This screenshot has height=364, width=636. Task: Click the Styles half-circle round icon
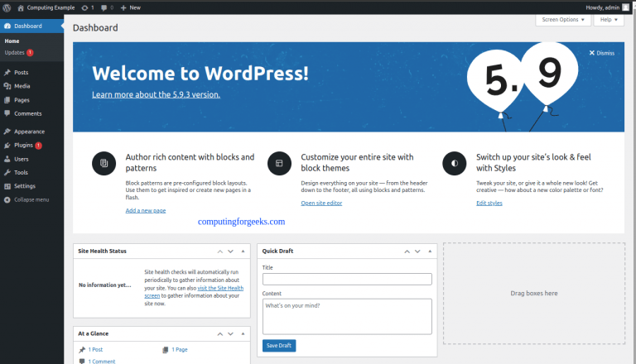pos(455,163)
